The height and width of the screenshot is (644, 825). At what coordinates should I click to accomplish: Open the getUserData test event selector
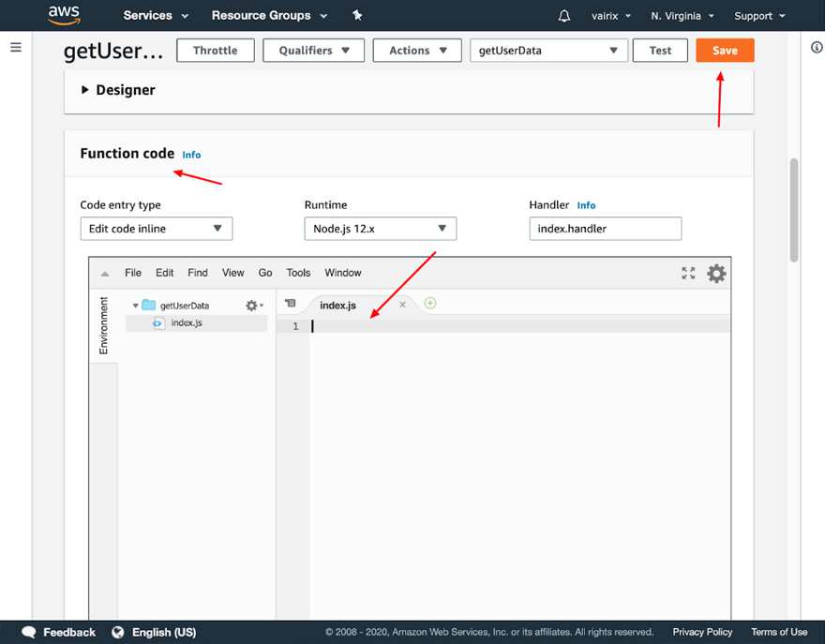coord(548,51)
